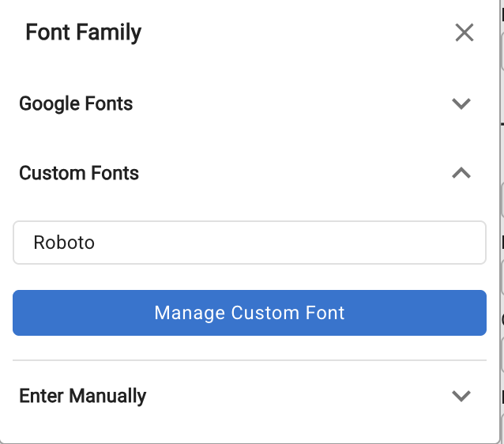Click the down arrow on Google Fonts row
The image size is (504, 444).
[461, 103]
